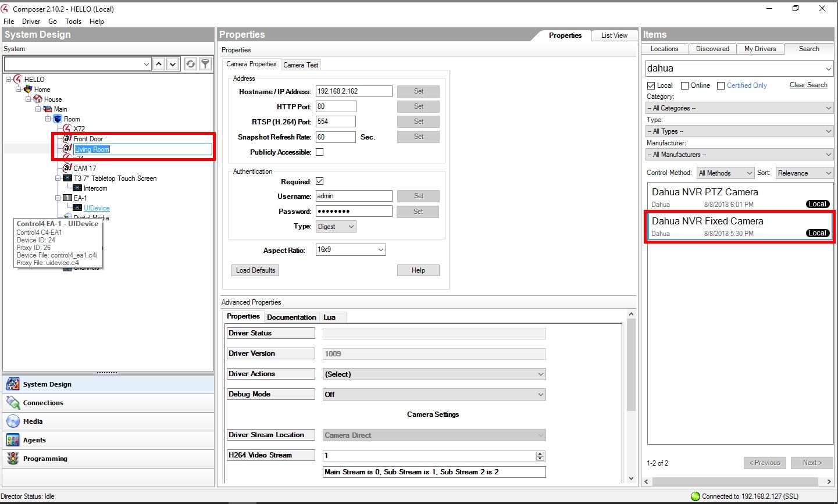Image resolution: width=838 pixels, height=504 pixels.
Task: Click the blue Room icon in tree
Action: (x=58, y=119)
